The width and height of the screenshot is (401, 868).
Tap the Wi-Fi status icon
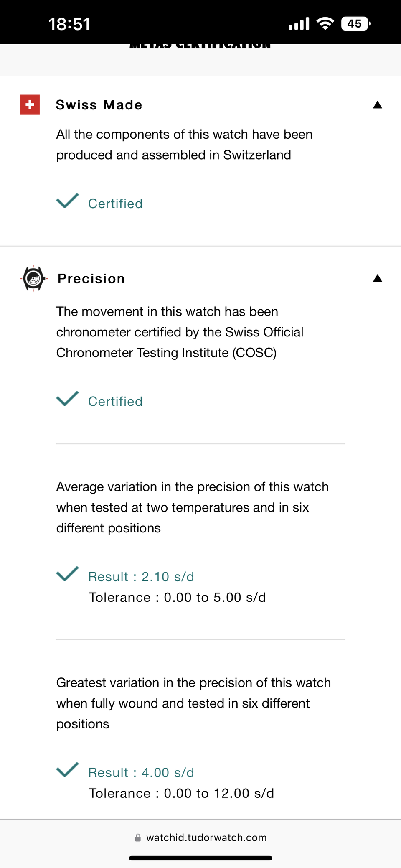(325, 24)
